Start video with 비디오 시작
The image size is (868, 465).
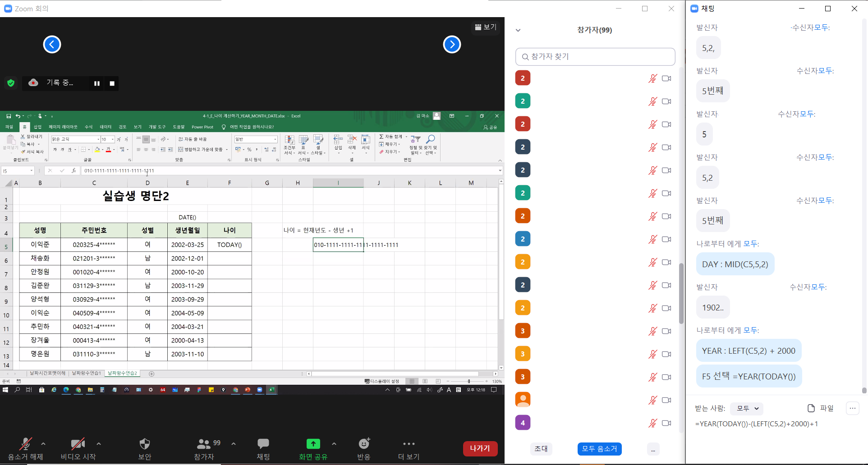click(78, 444)
